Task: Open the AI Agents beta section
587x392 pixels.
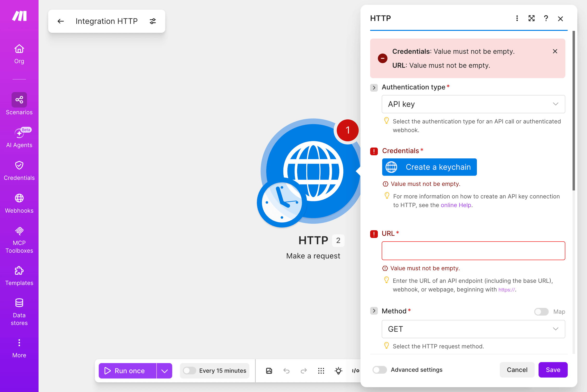Action: coord(19,138)
